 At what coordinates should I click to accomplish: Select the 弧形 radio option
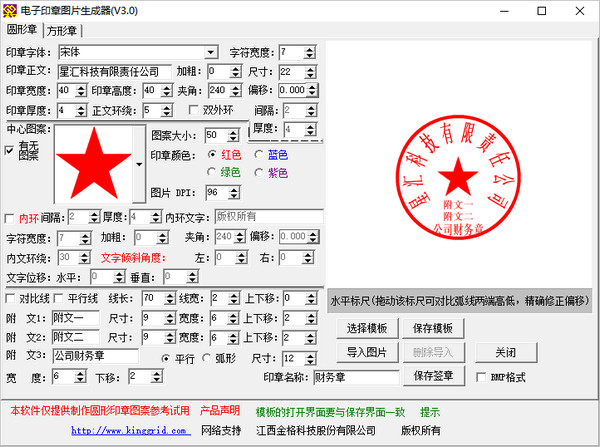coord(207,358)
